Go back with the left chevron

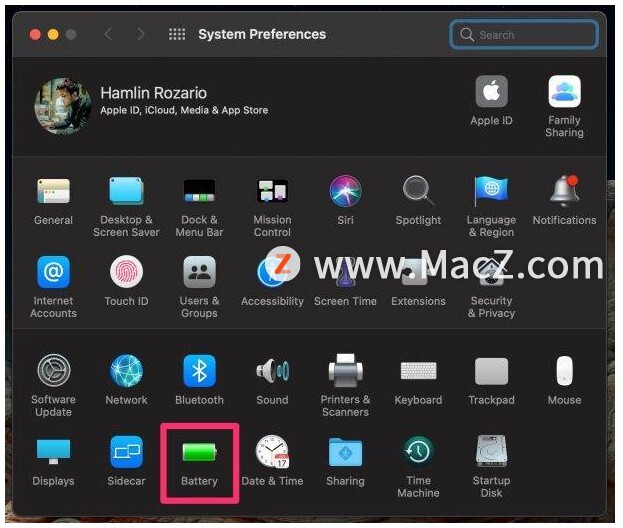coord(108,34)
